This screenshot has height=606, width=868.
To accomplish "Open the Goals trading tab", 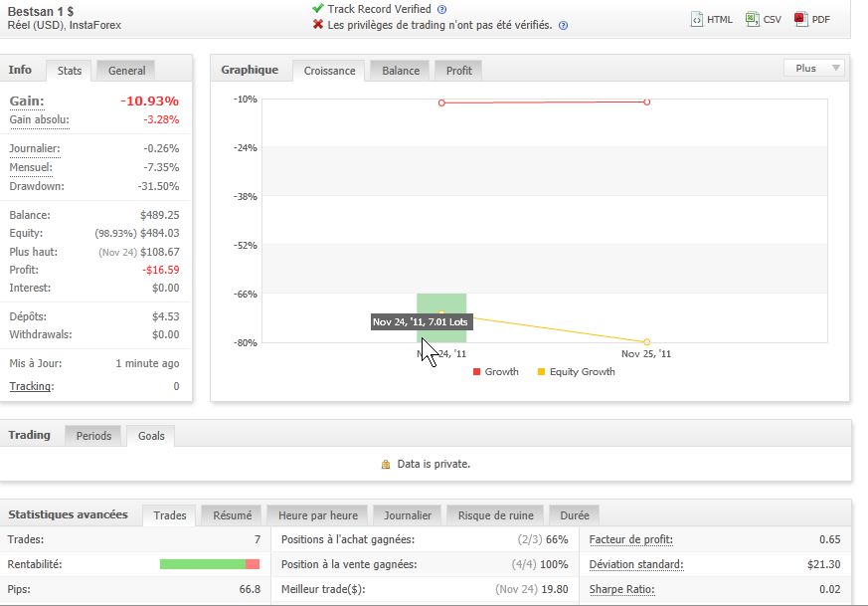I will coord(151,436).
